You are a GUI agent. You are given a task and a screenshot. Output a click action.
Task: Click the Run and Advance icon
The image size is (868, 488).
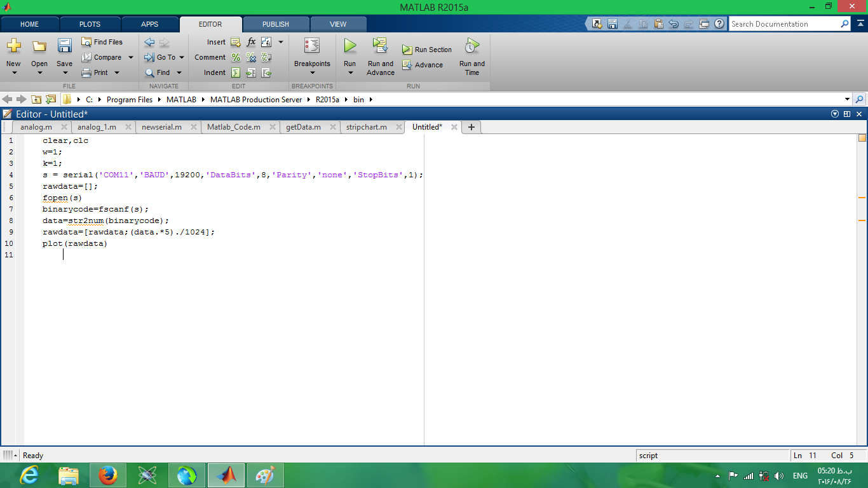[380, 46]
